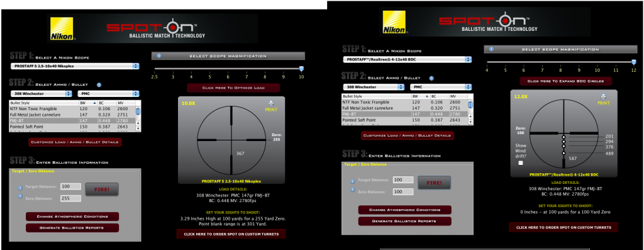Select the Full Metal Jacket cannelure row, right panel
Screen dimensions: 644x250
tap(405, 108)
